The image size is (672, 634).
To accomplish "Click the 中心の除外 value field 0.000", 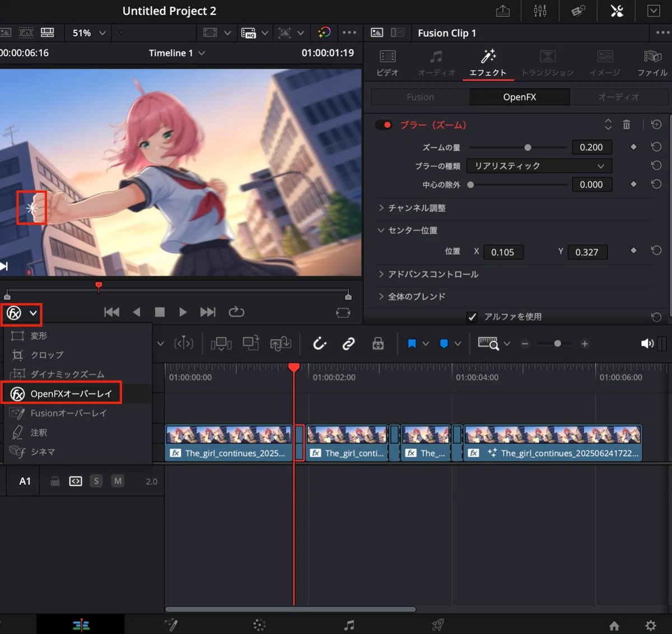I will pos(592,185).
